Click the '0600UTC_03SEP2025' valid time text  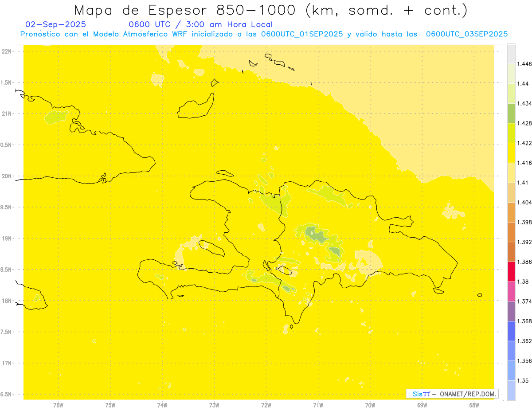pyautogui.click(x=466, y=34)
